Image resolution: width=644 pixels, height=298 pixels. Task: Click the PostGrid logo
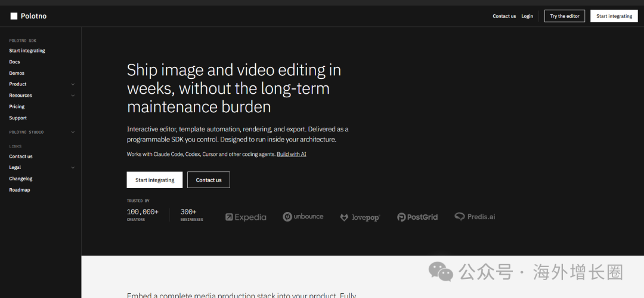click(x=417, y=217)
